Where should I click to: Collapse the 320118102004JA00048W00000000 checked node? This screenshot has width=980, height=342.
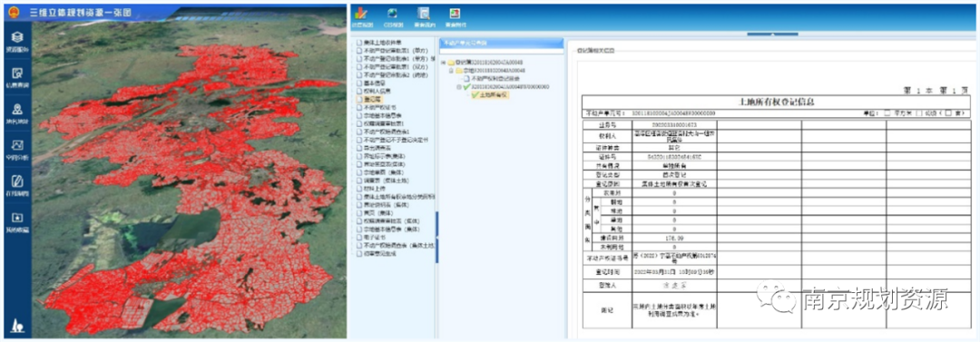point(458,87)
